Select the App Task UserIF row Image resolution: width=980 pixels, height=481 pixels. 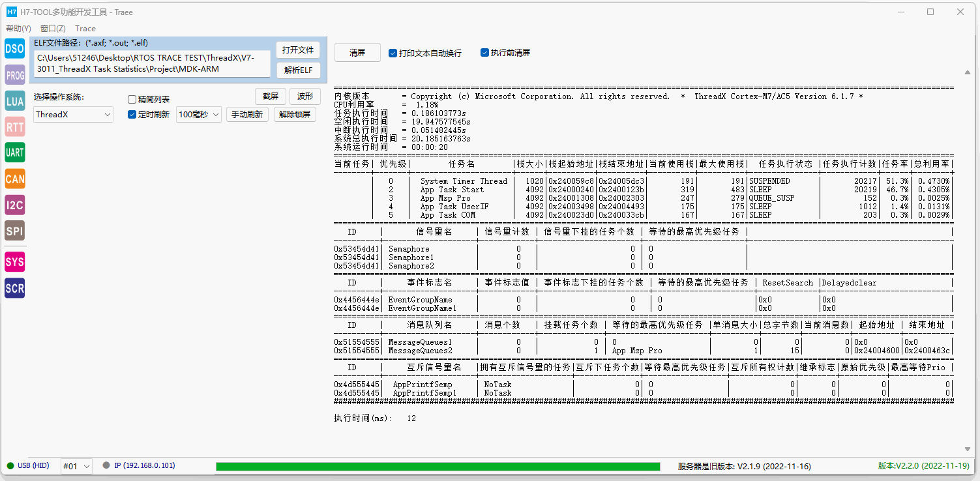[x=642, y=207]
